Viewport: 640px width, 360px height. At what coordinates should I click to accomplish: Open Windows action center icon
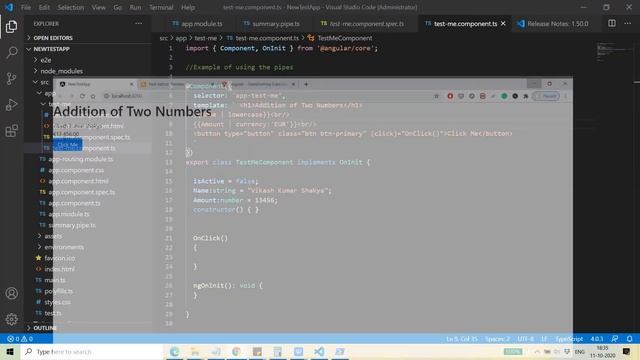(x=627, y=351)
